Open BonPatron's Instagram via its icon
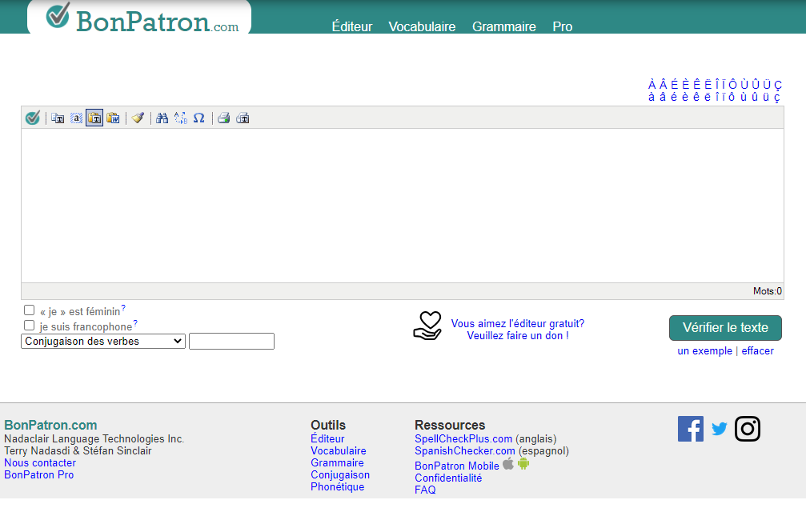806x532 pixels. coord(748,429)
